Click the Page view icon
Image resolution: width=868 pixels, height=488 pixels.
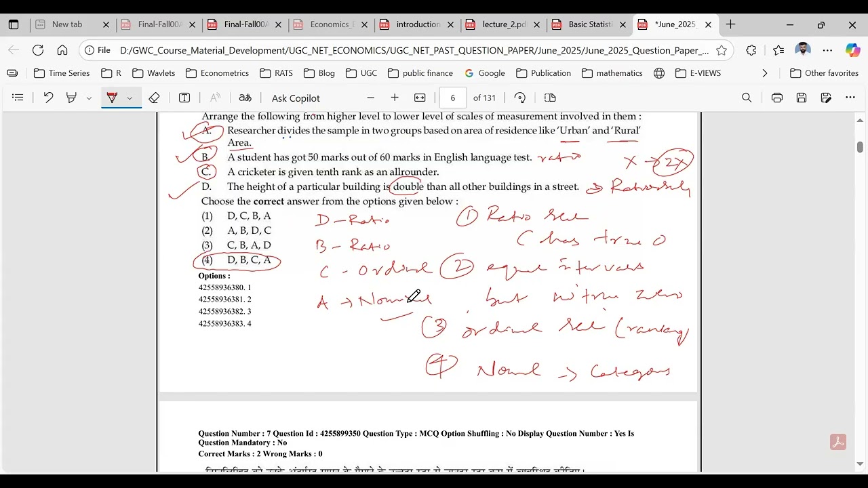(550, 98)
